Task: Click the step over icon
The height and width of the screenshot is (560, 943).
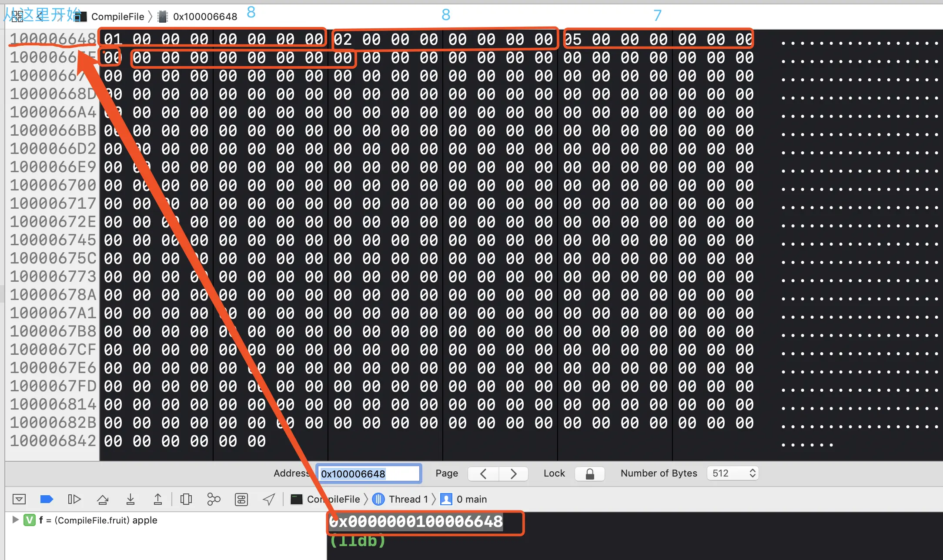Action: 103,499
